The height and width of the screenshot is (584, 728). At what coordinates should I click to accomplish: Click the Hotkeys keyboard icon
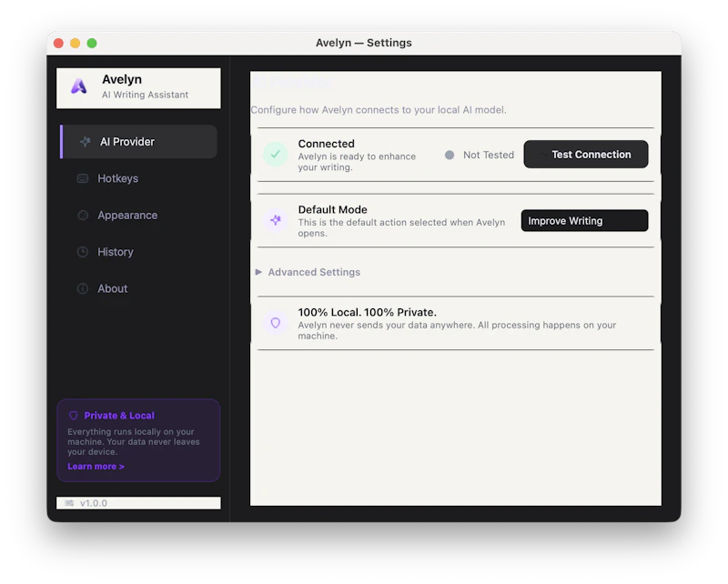(83, 178)
